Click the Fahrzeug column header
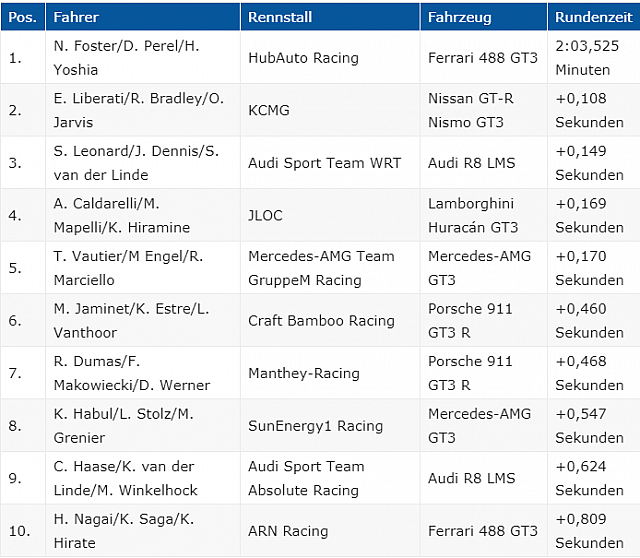640x558 pixels. click(484, 17)
